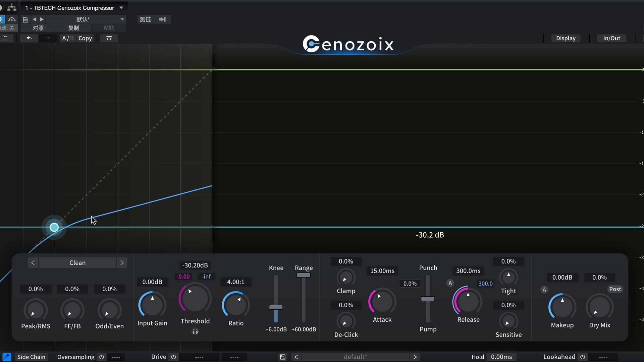
Task: Toggle Oversampling power button
Action: [x=102, y=357]
